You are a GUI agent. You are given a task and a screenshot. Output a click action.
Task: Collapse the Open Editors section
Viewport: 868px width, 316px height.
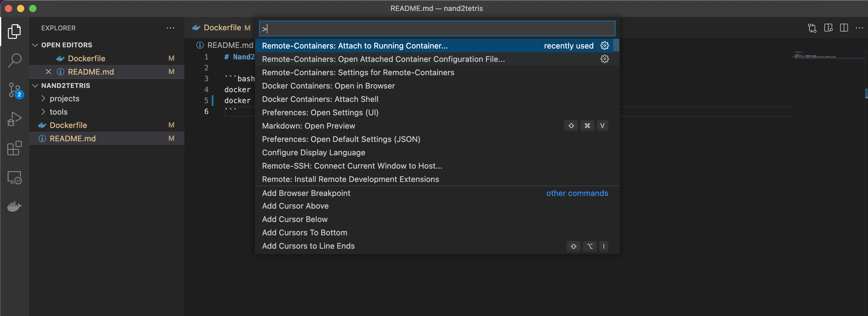point(35,45)
